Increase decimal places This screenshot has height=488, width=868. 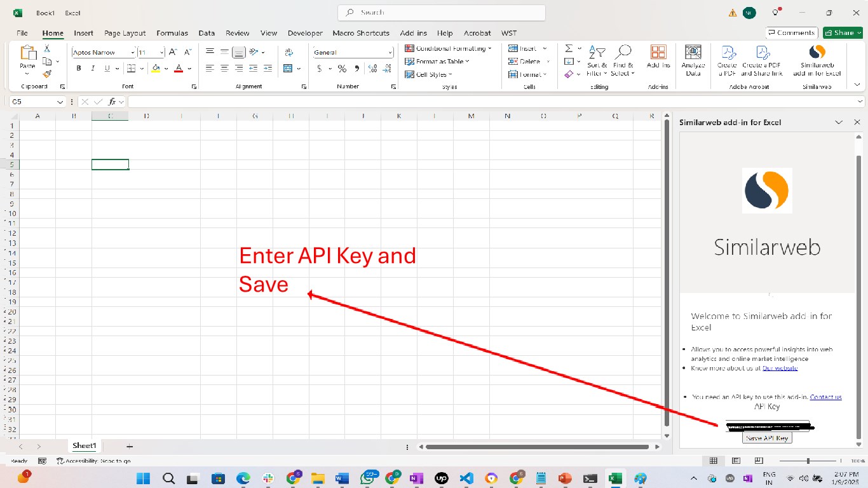[x=371, y=68]
